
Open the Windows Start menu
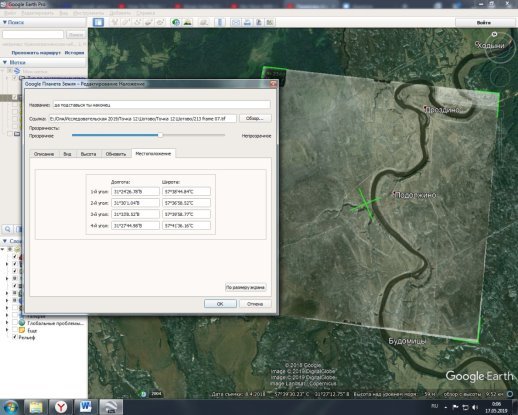10,407
